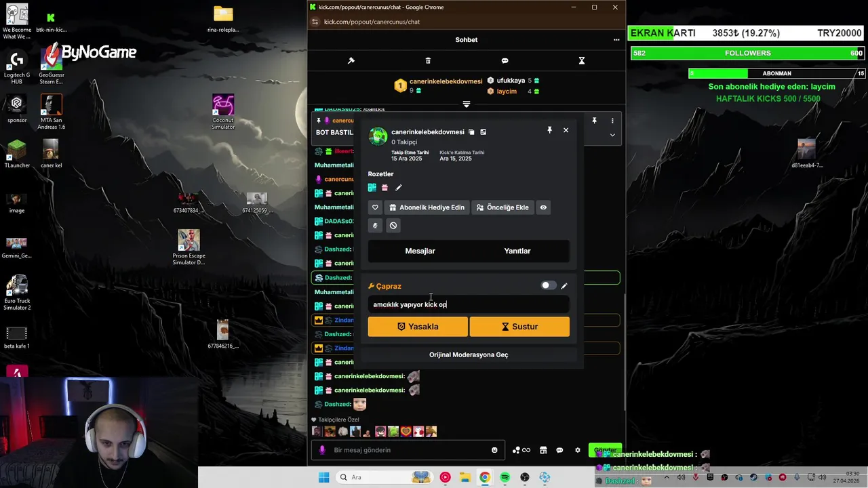Click the Chrome taskbar icon
Screen dimensions: 868x488
click(484, 477)
